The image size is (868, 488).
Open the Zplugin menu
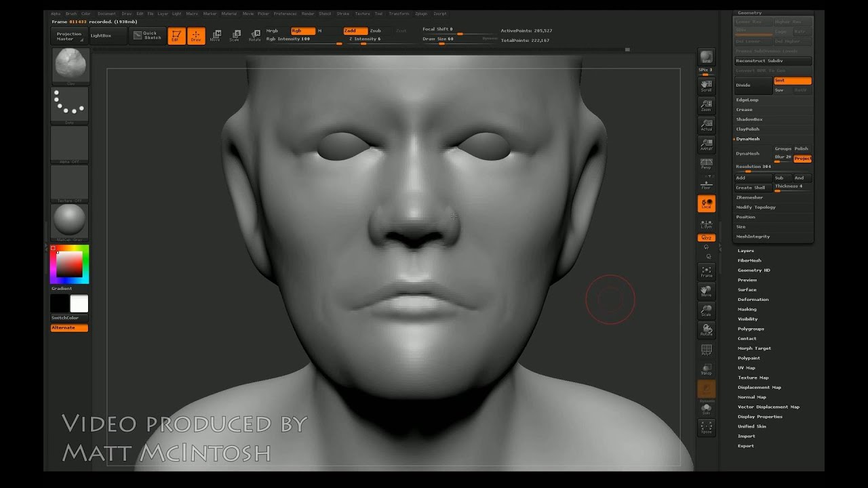coord(421,14)
